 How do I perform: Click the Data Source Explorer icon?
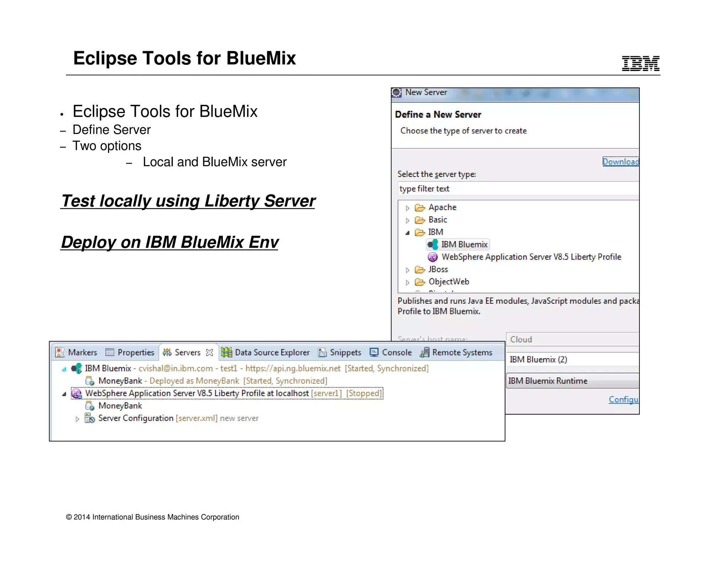click(226, 352)
